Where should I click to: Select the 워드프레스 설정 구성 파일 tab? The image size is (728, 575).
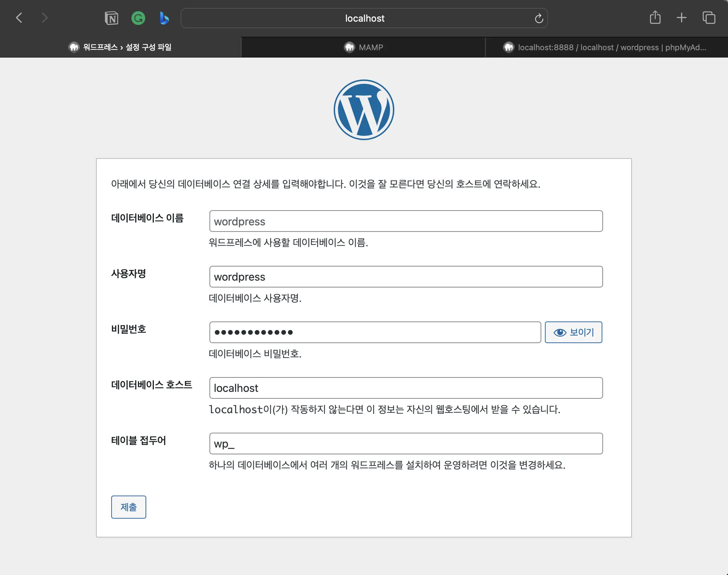click(122, 47)
